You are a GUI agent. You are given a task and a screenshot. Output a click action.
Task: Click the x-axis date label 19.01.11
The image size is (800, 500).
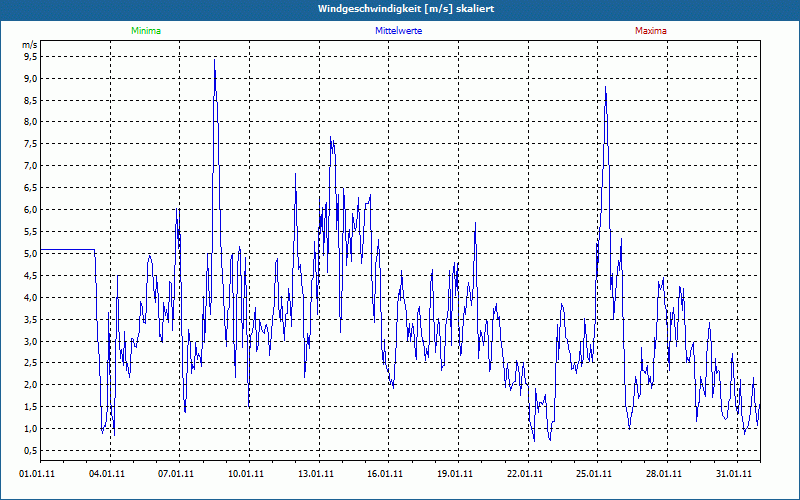click(455, 474)
